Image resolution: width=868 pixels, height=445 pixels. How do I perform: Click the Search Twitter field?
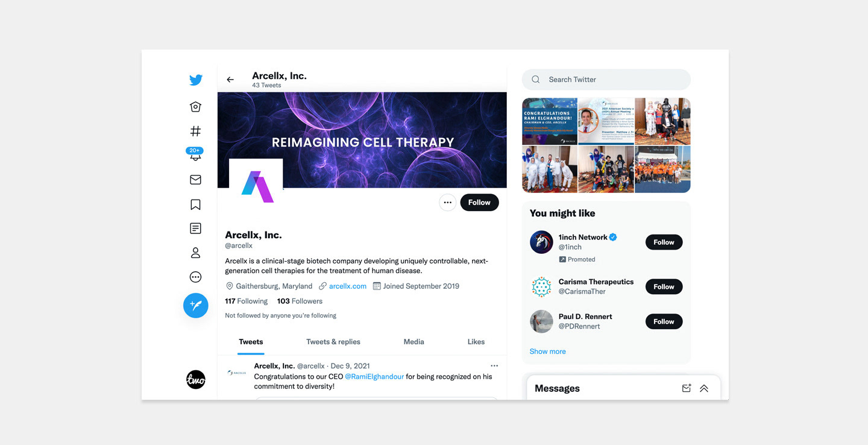click(606, 80)
